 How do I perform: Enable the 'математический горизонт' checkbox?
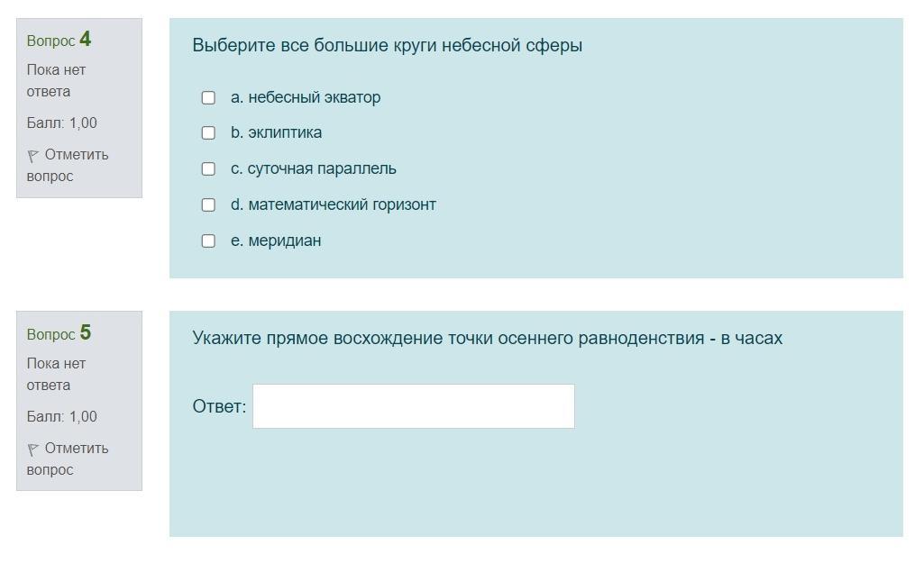[208, 205]
